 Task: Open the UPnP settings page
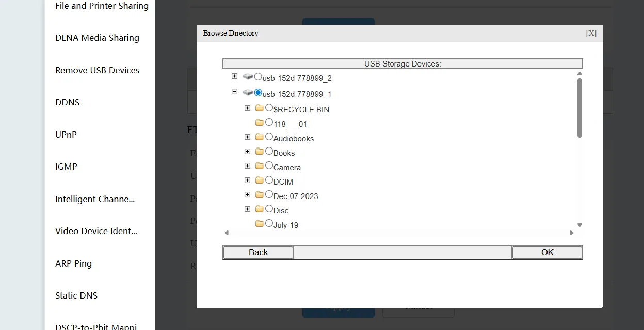pos(66,135)
